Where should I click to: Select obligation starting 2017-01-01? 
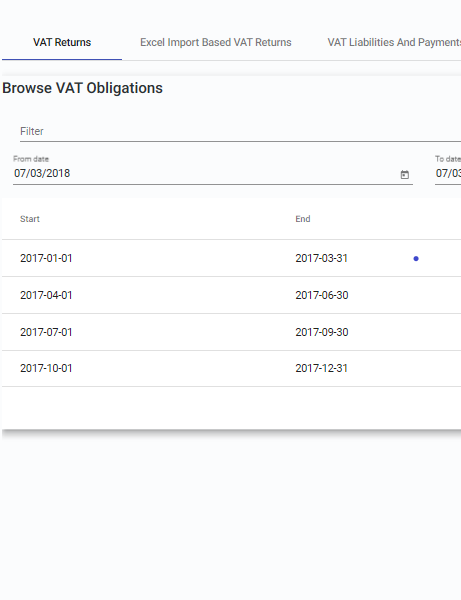[x=46, y=258]
